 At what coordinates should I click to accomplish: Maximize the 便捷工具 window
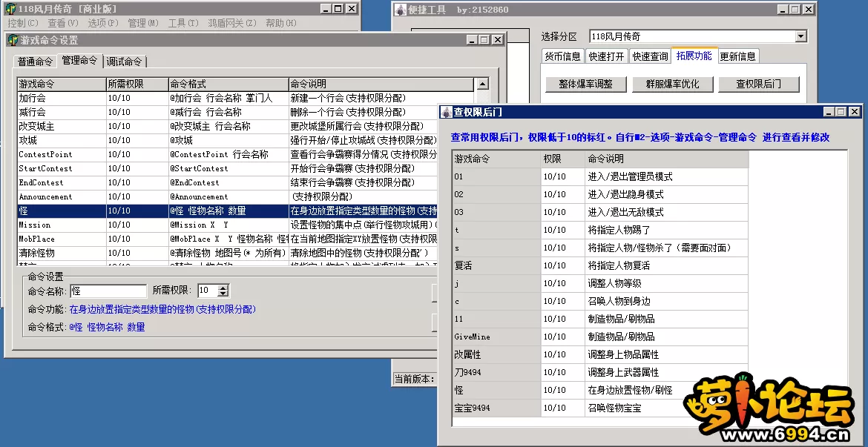(795, 10)
